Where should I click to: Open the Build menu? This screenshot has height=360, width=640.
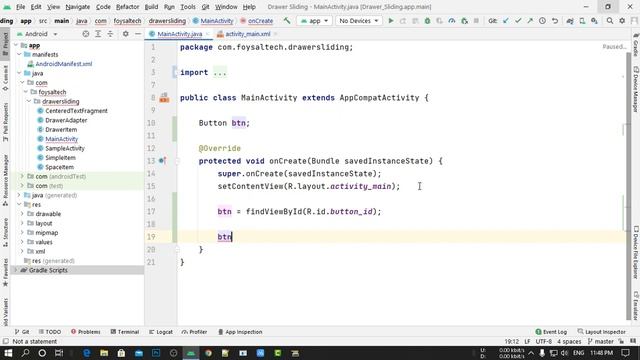tap(151, 7)
